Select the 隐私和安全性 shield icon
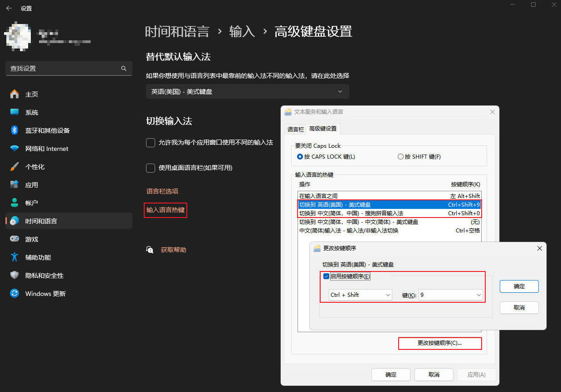 pos(15,276)
